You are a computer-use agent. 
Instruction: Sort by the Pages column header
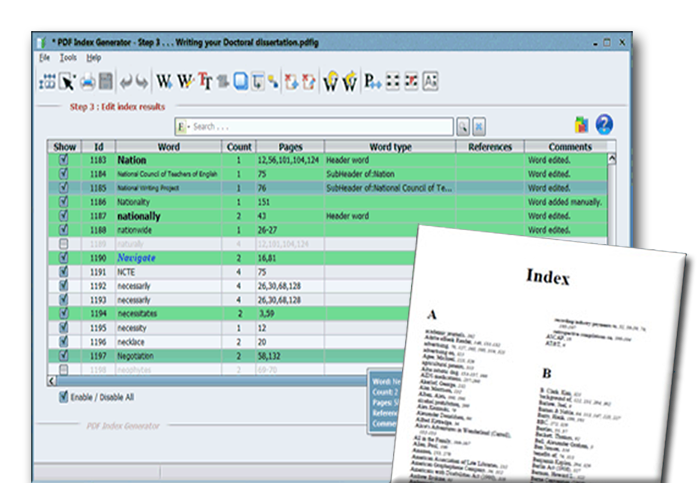291,147
